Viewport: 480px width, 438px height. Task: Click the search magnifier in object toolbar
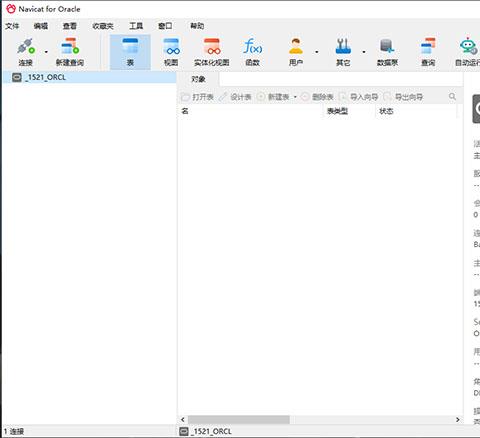point(452,97)
